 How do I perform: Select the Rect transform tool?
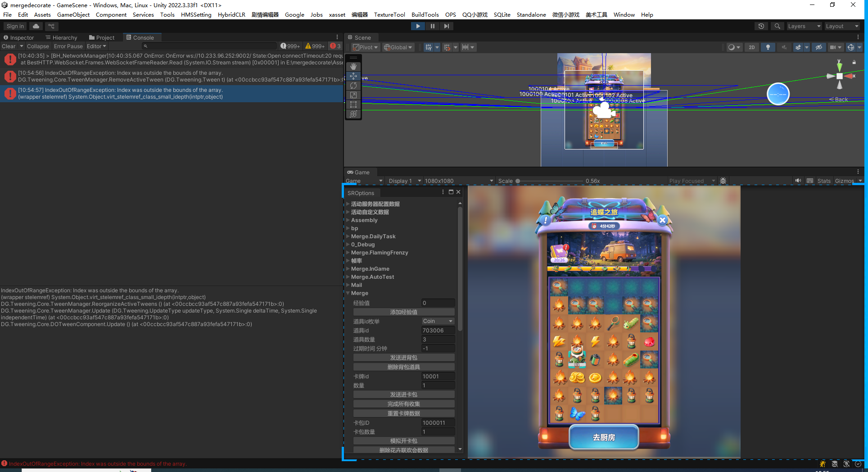(353, 104)
